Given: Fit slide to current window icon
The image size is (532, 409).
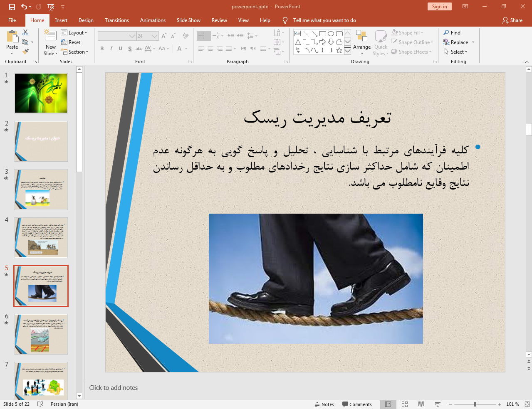Looking at the screenshot, I should [527, 404].
